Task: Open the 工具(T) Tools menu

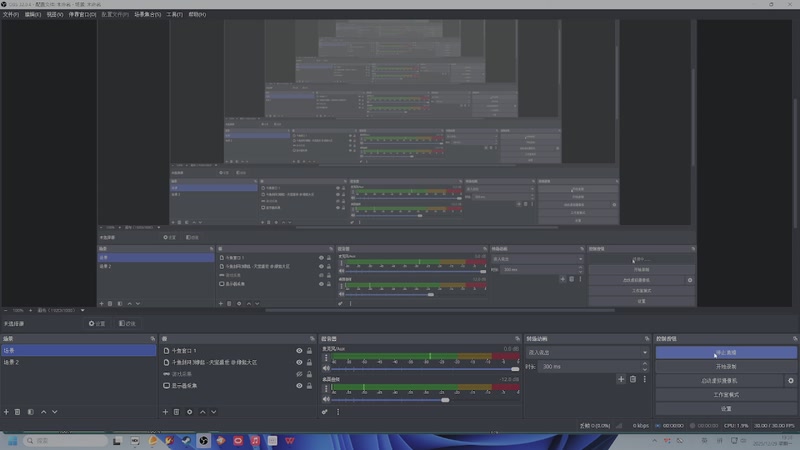Action: click(x=174, y=14)
